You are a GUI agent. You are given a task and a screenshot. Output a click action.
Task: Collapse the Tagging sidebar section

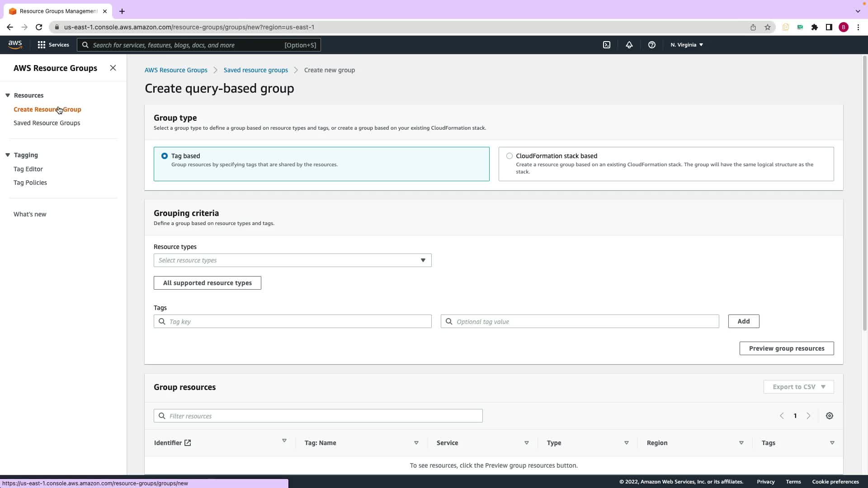tap(8, 155)
